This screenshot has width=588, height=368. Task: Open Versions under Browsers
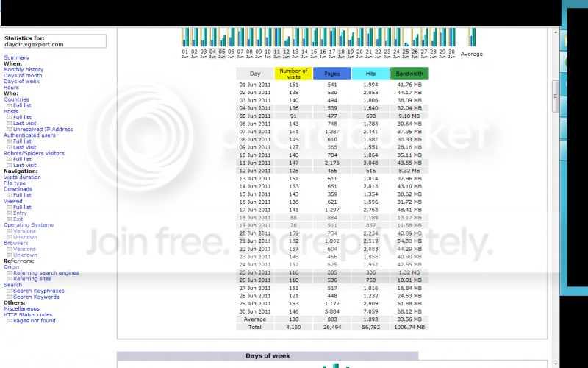tap(24, 250)
